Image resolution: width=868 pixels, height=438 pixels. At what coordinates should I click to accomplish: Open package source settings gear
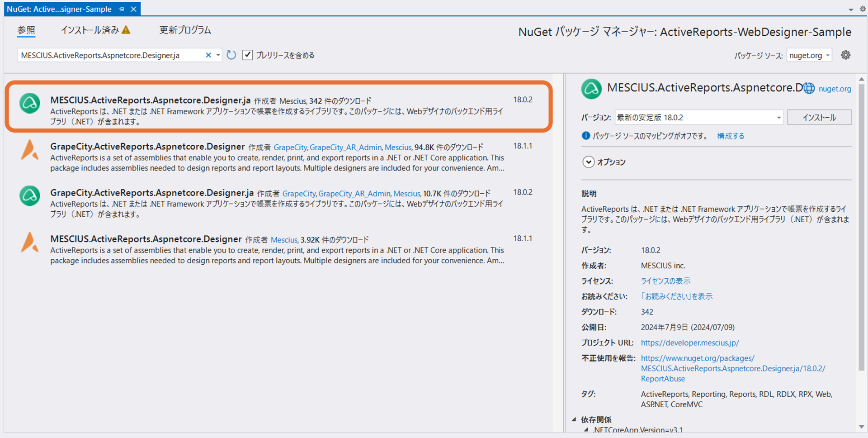(x=846, y=55)
